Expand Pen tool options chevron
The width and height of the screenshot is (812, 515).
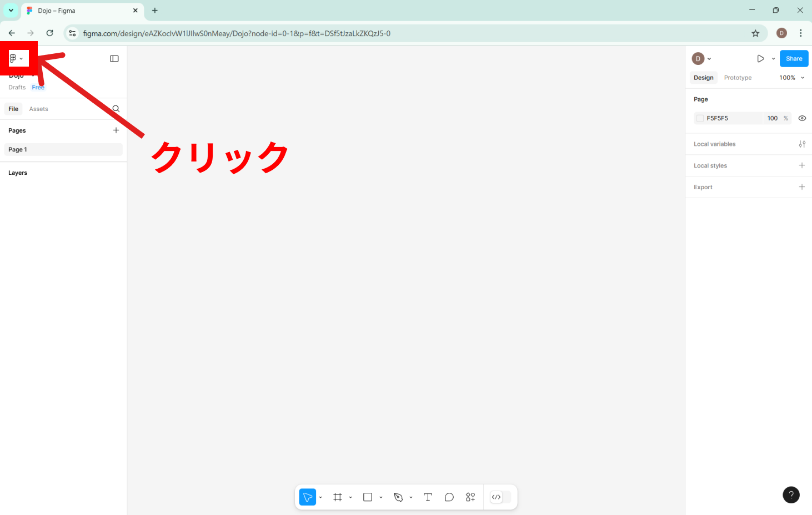tap(411, 497)
